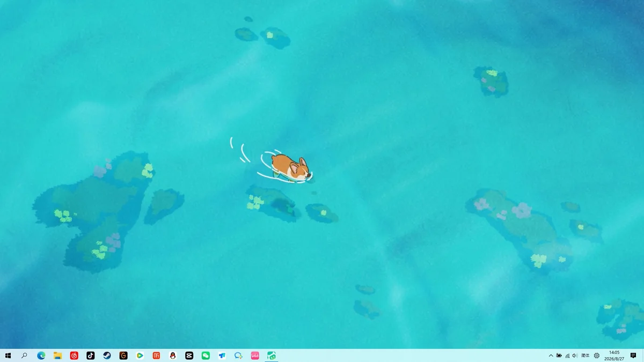Open volume speaker tray icon

[x=575, y=356]
